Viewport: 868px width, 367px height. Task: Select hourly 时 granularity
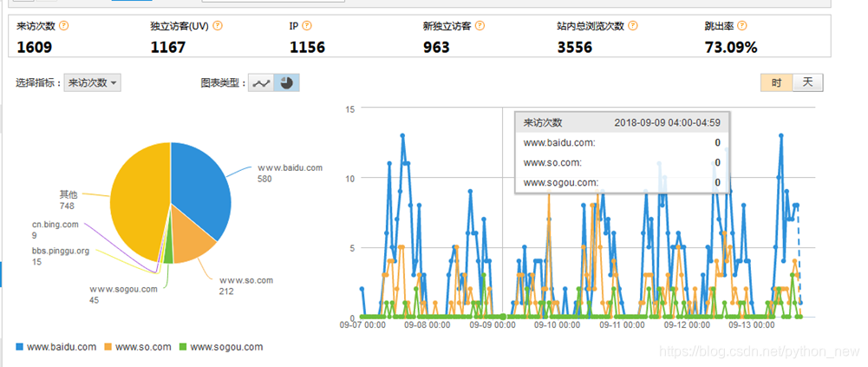coord(777,83)
